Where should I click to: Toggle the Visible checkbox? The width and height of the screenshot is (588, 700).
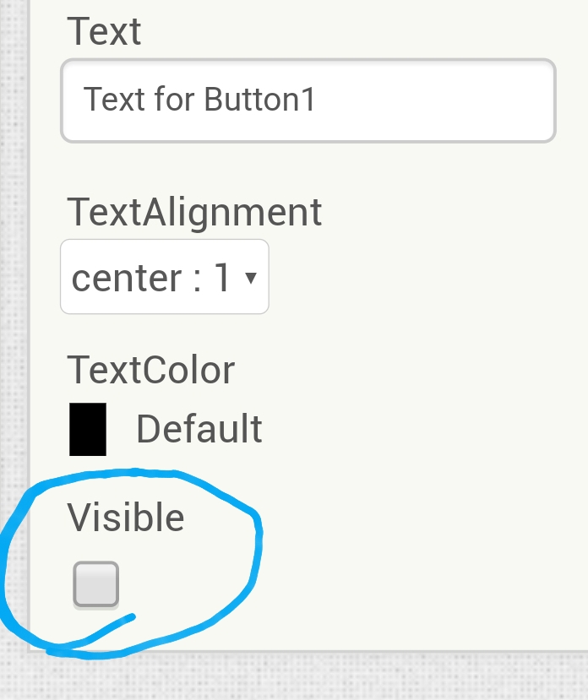tap(96, 584)
